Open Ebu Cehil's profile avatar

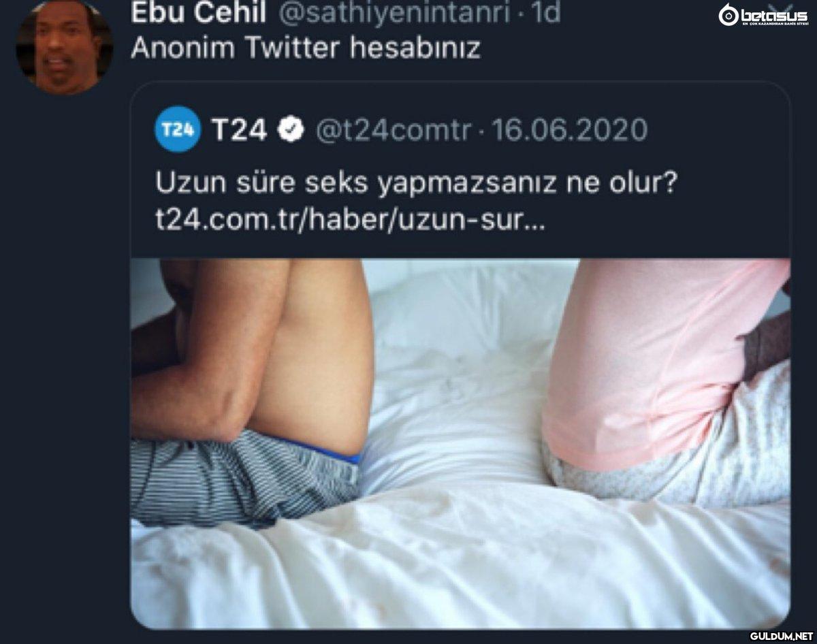coord(63,48)
